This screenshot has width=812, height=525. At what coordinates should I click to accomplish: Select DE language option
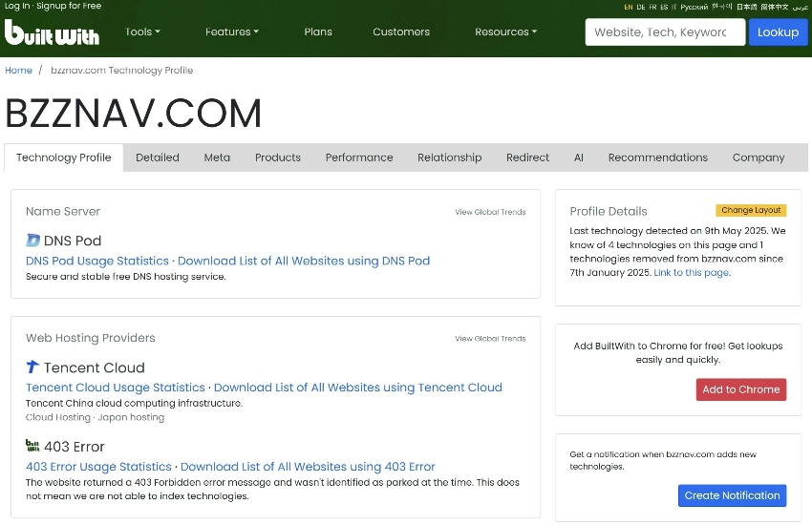click(641, 7)
